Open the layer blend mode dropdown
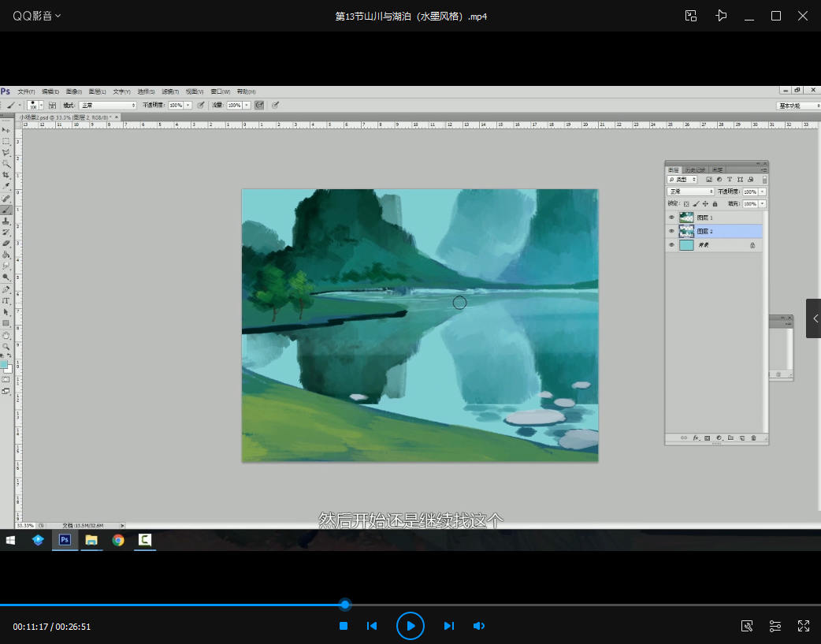The image size is (821, 644). pyautogui.click(x=690, y=192)
